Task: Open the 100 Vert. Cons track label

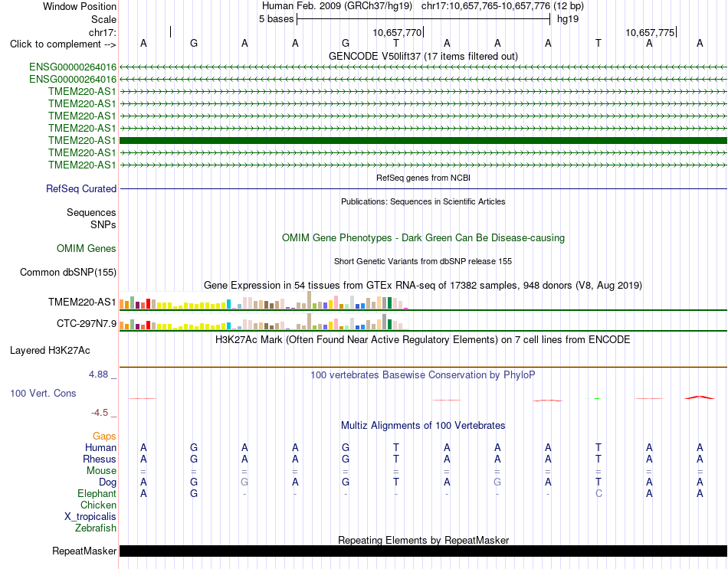Action: pos(43,393)
